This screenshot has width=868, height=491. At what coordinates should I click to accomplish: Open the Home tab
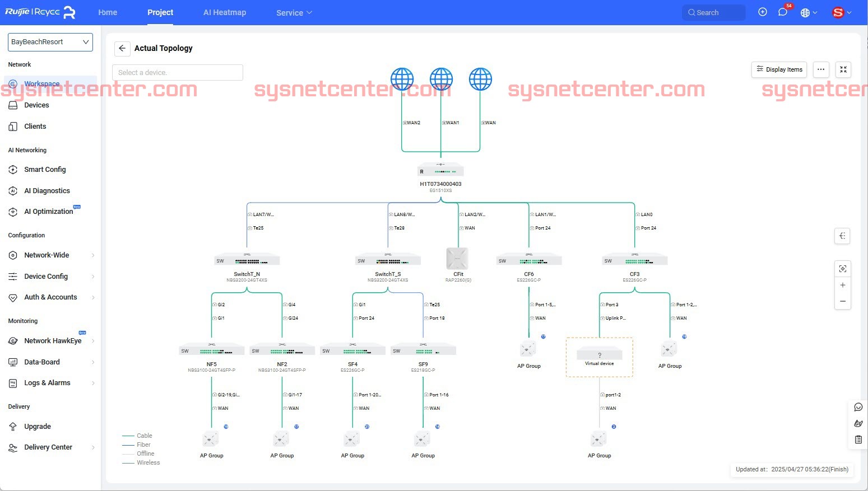pyautogui.click(x=108, y=12)
